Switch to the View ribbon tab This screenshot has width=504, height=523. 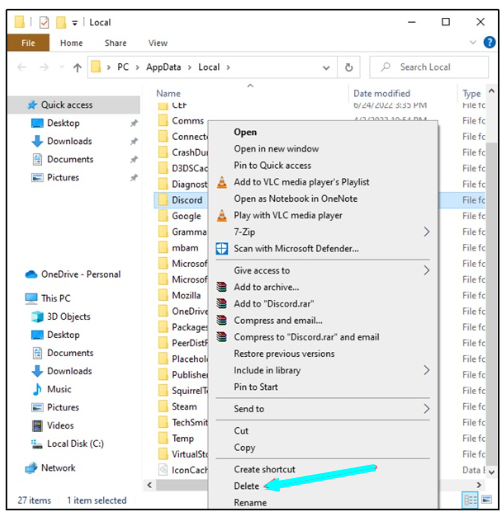158,43
